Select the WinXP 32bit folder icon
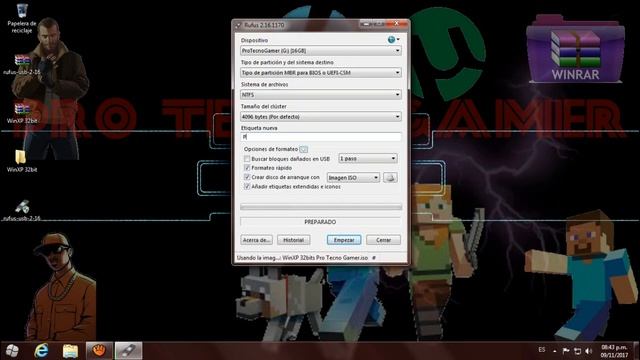 click(21, 161)
